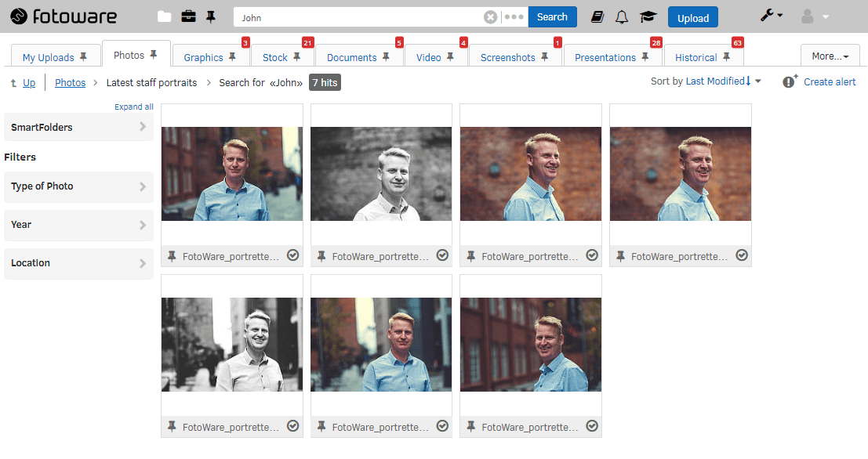This screenshot has height=459, width=868.
Task: Click the blue Upload button
Action: (x=693, y=17)
